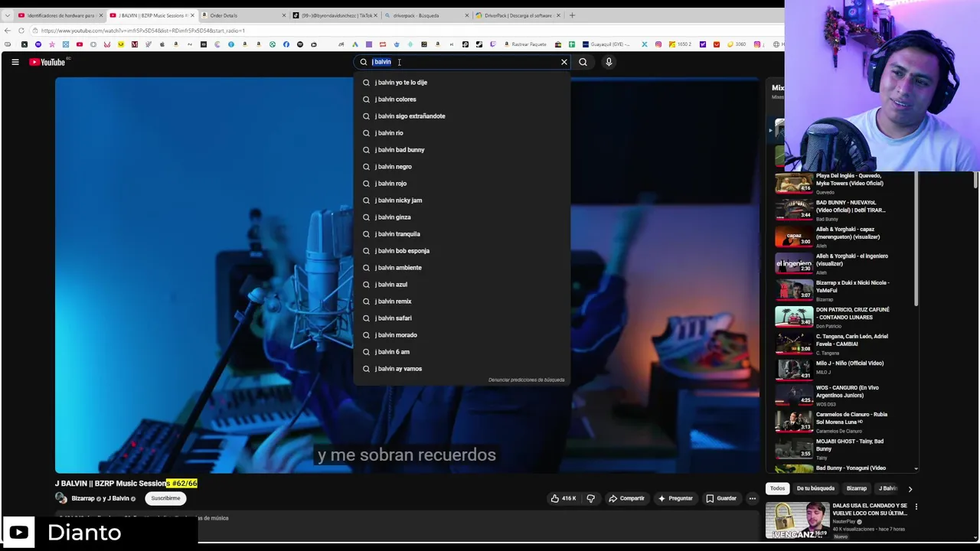Image resolution: width=980 pixels, height=551 pixels.
Task: Choose suggestion "j balvin rio"
Action: pos(462,133)
